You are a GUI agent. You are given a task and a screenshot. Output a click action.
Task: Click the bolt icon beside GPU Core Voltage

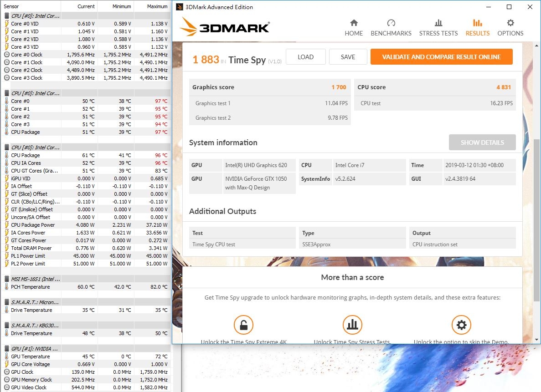click(x=6, y=364)
